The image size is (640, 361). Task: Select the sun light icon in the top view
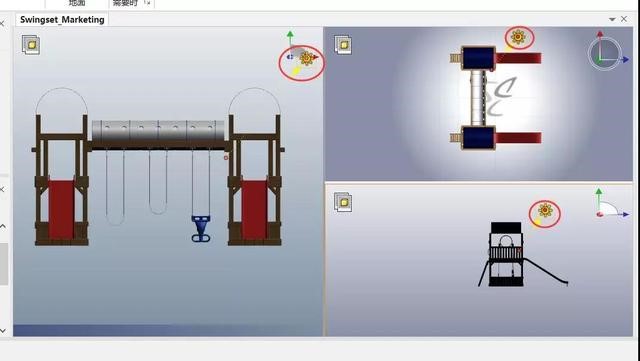click(x=518, y=37)
